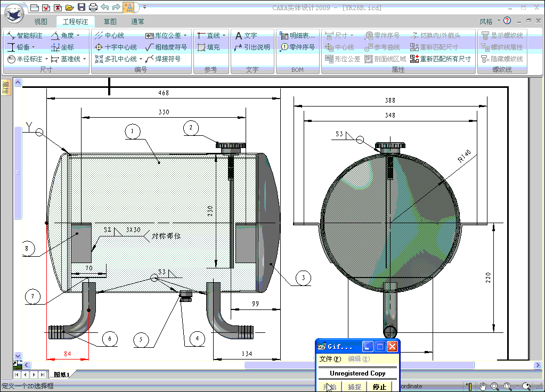545x392 pixels.
Task: Click the pan hand icon in status bar
Action: point(483,386)
